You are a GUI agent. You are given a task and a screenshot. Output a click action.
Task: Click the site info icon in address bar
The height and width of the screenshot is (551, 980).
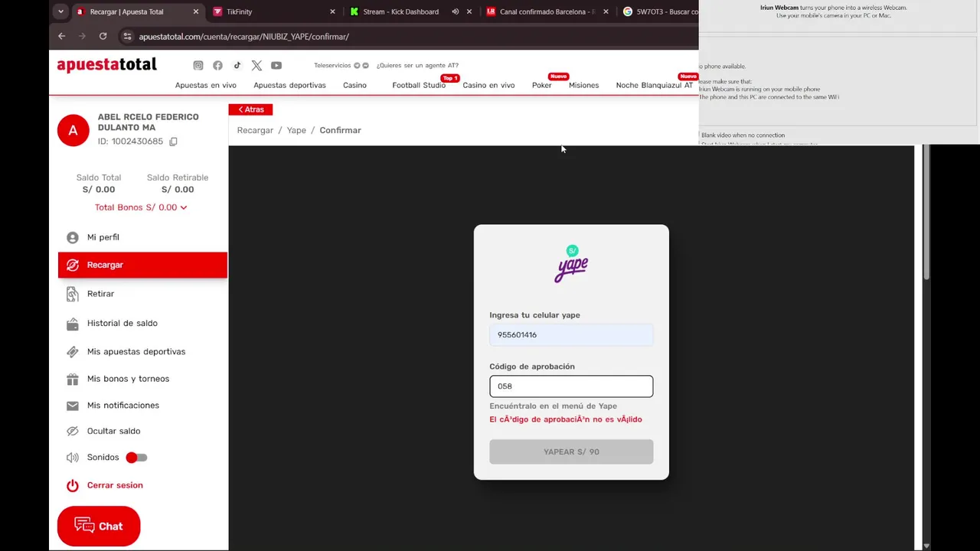coord(128,36)
